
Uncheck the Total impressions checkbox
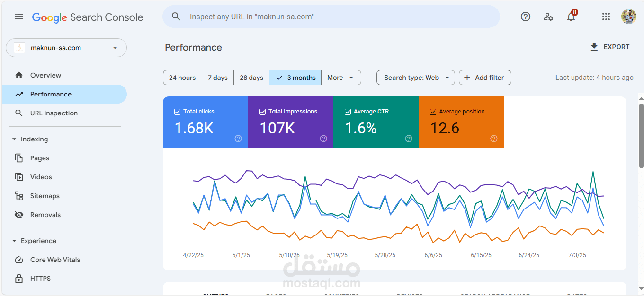pyautogui.click(x=263, y=112)
